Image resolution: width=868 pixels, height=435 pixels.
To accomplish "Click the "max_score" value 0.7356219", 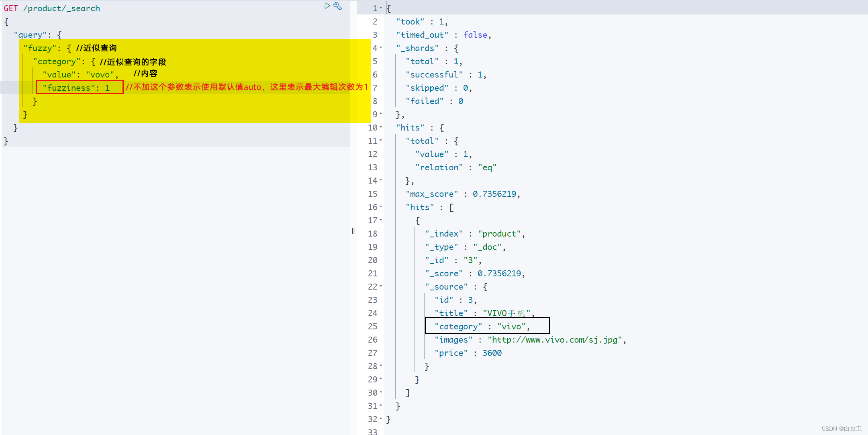I will pos(494,194).
